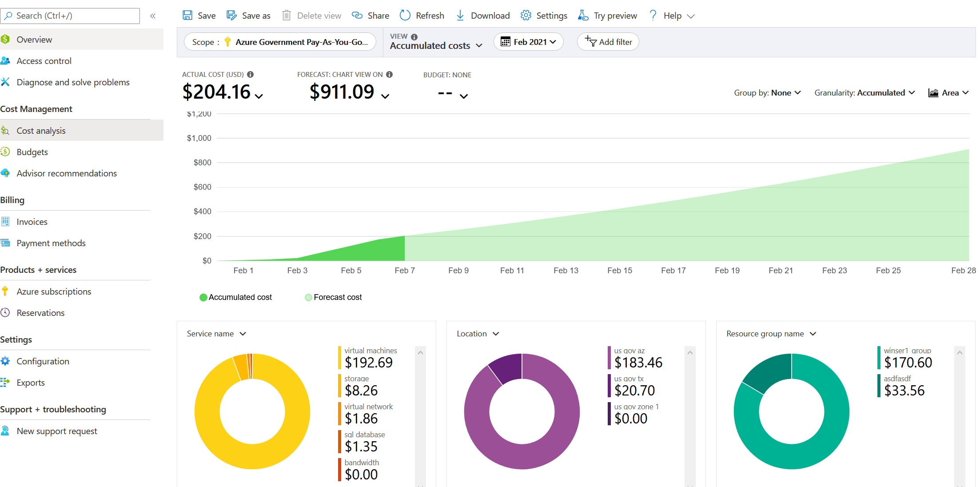Open the Access control sidebar item
The height and width of the screenshot is (487, 980).
82,61
